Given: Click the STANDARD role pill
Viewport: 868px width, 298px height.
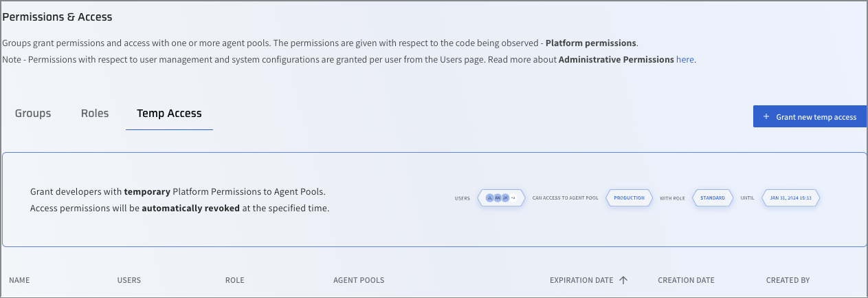Looking at the screenshot, I should [x=713, y=198].
